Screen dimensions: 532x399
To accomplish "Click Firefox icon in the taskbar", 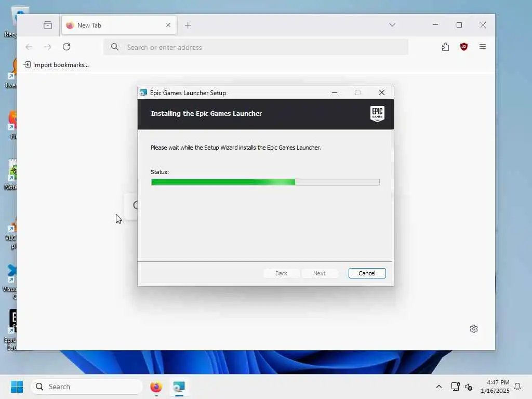I will coord(156,387).
